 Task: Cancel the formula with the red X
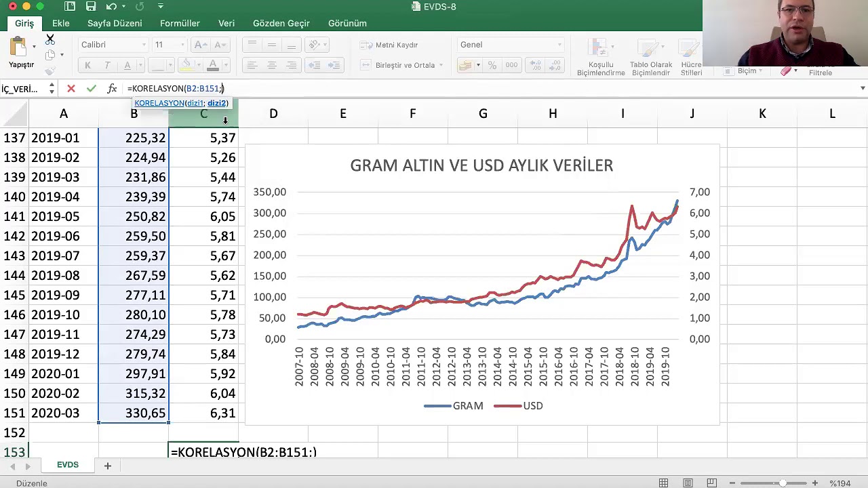(x=71, y=88)
